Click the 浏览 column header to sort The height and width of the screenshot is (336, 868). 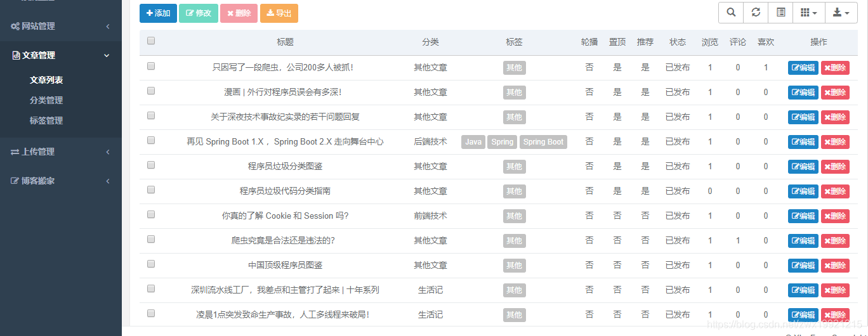click(709, 42)
